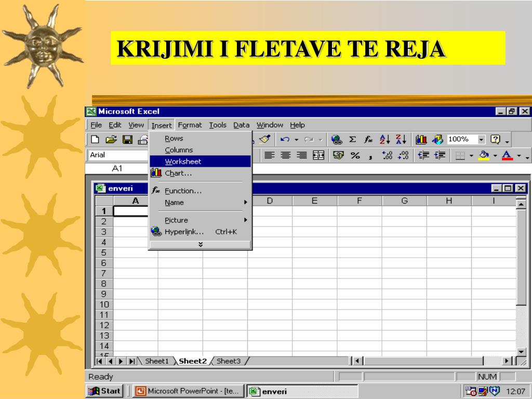The height and width of the screenshot is (399, 532).
Task: Choose Chart... in the Insert menu
Action: pos(200,173)
